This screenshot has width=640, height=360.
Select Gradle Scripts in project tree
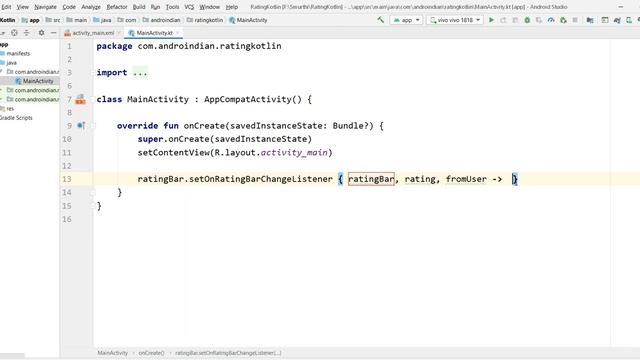coord(16,118)
